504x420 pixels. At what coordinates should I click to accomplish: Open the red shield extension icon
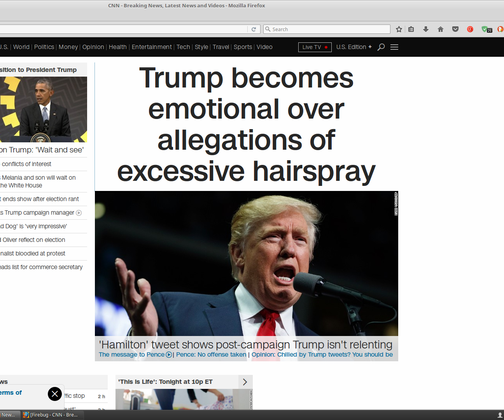tap(470, 29)
